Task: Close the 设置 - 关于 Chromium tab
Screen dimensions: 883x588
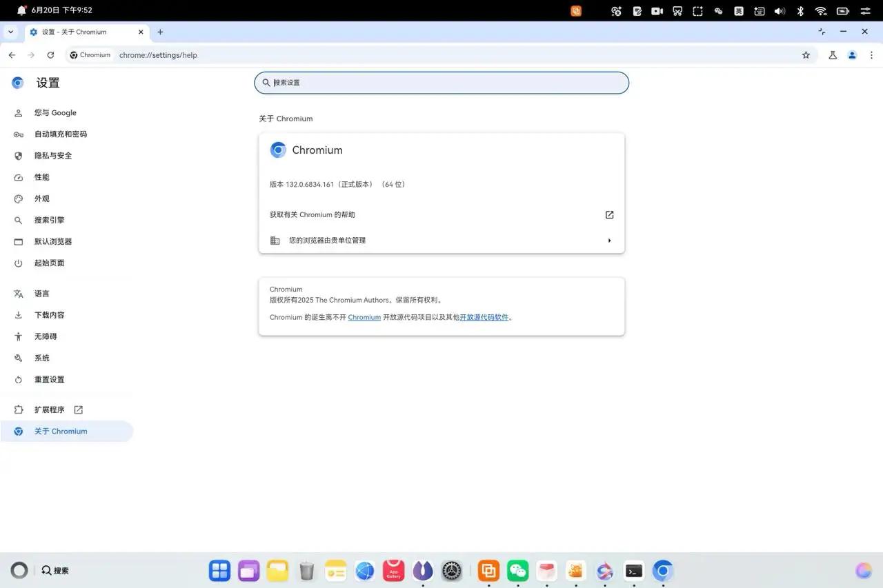Action: point(141,32)
